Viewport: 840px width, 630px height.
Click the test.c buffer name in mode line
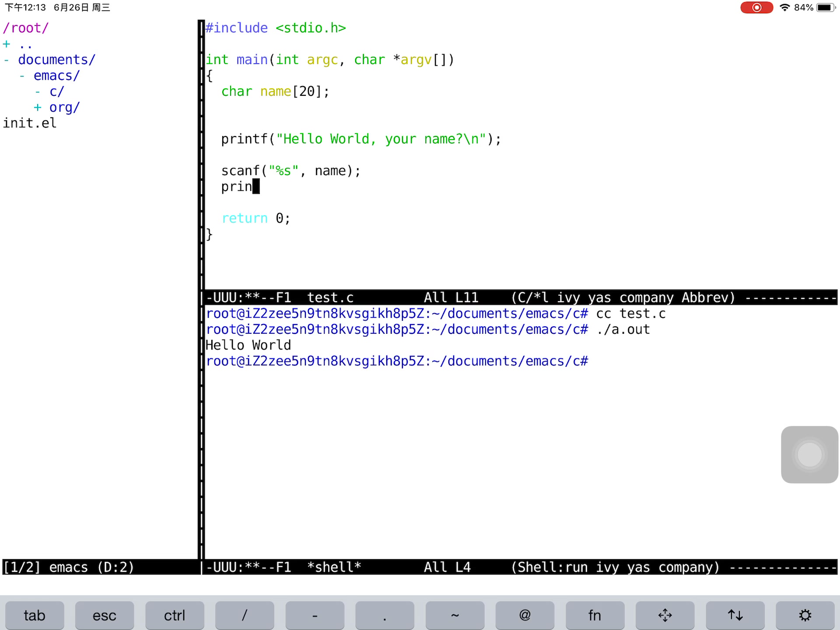330,297
